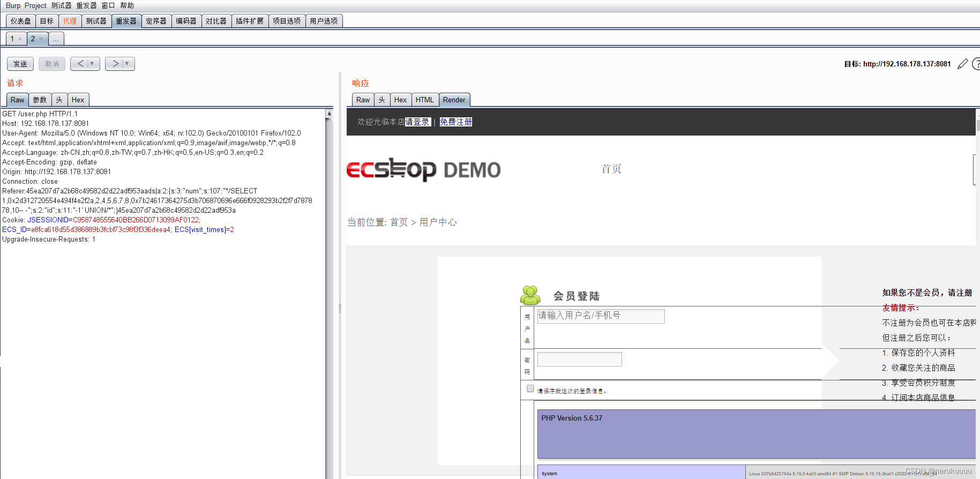Switch to the 插件扩展 tab
This screenshot has height=479, width=980.
click(x=250, y=21)
